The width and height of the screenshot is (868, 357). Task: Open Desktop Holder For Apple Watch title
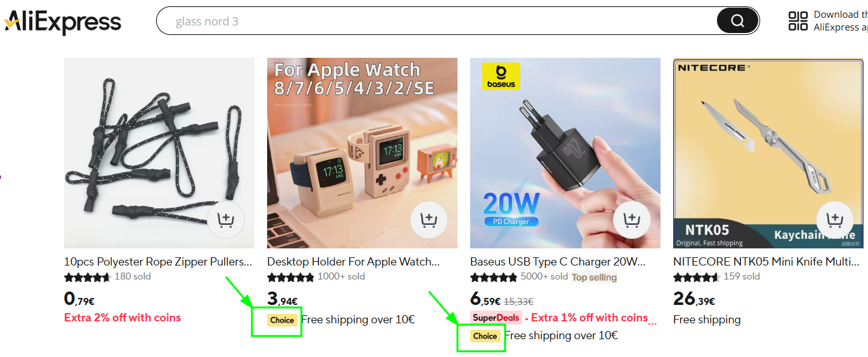pyautogui.click(x=353, y=262)
